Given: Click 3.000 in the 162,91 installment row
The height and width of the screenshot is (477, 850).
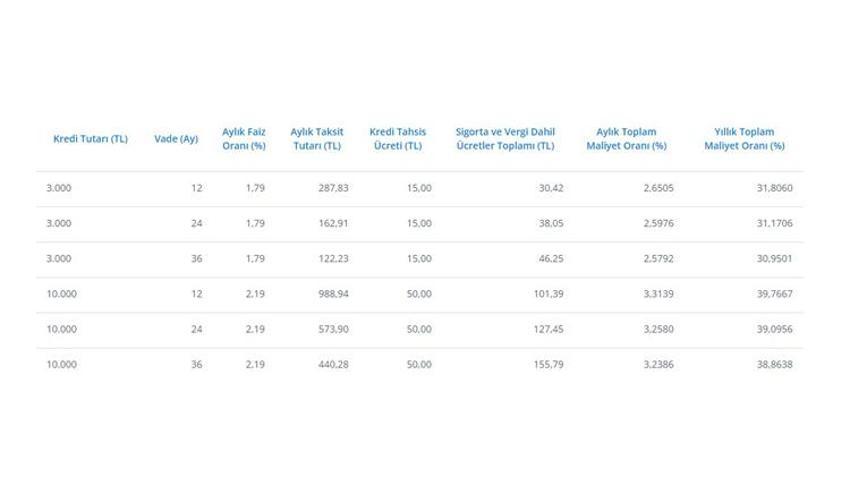Looking at the screenshot, I should point(59,223).
